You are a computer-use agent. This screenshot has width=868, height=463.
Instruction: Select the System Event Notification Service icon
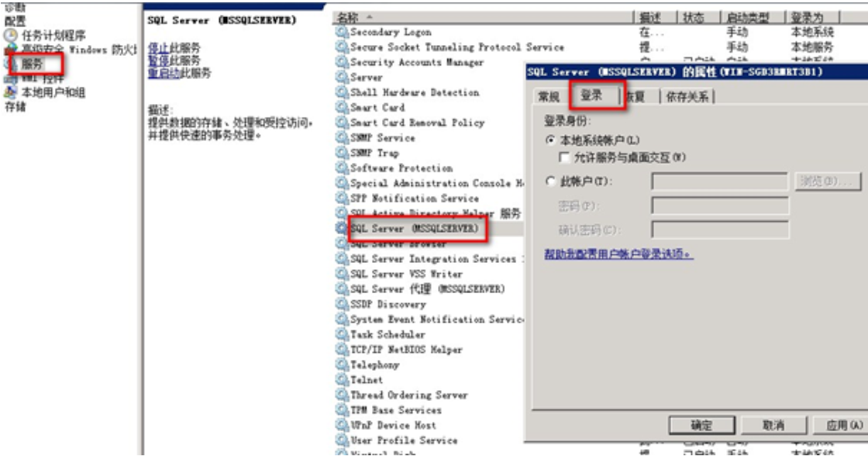pyautogui.click(x=342, y=319)
